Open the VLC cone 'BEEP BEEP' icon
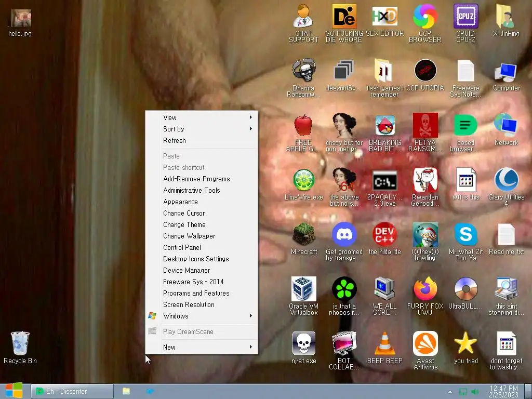 coord(384,348)
